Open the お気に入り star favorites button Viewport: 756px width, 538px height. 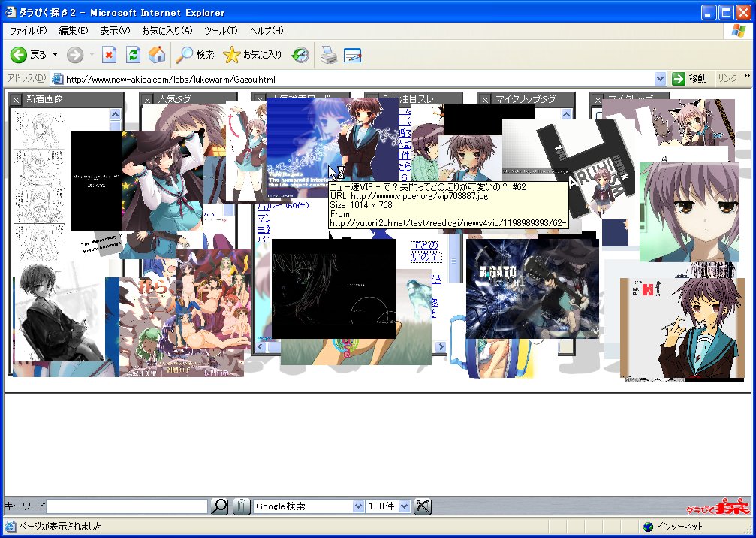point(253,55)
